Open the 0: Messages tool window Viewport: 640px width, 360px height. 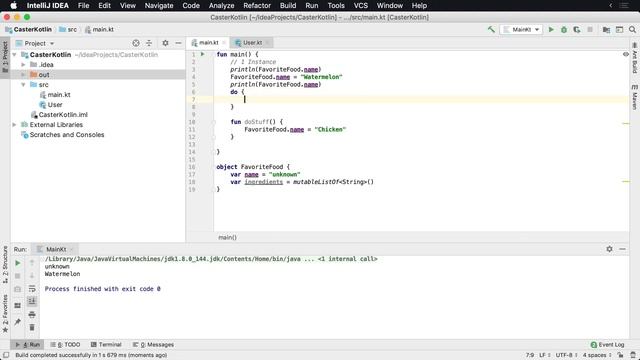[153, 344]
